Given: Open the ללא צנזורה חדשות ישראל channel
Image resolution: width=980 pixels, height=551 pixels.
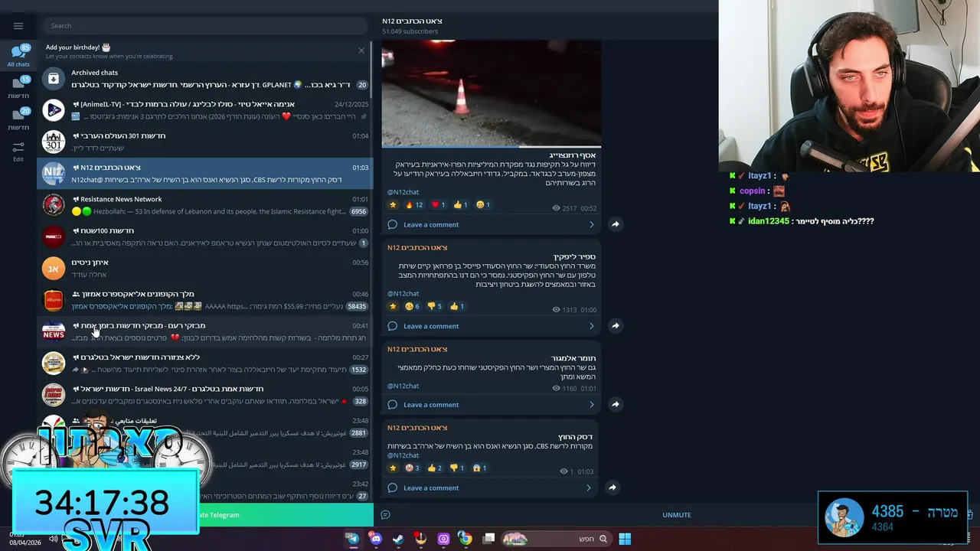Looking at the screenshot, I should click(x=205, y=363).
